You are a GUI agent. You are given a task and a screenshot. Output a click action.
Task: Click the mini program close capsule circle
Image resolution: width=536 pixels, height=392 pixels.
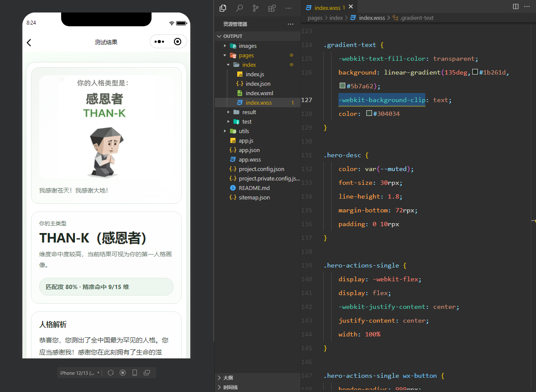[x=177, y=42]
